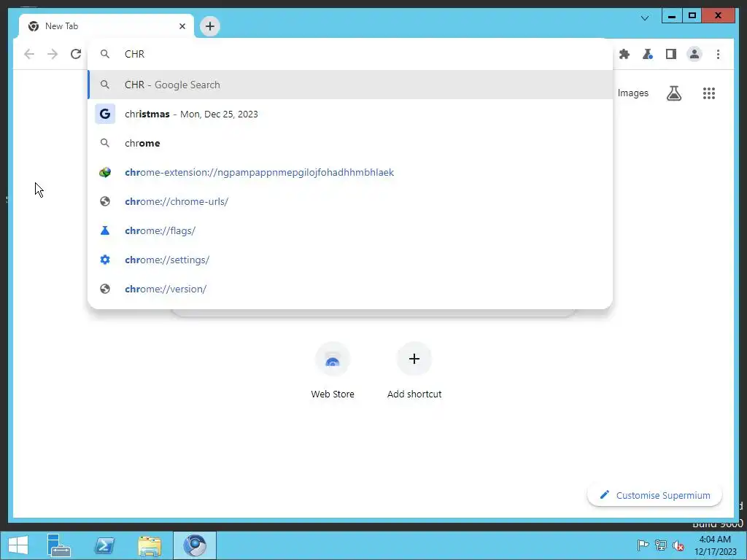The width and height of the screenshot is (747, 560).
Task: Reload the page
Action: [76, 54]
